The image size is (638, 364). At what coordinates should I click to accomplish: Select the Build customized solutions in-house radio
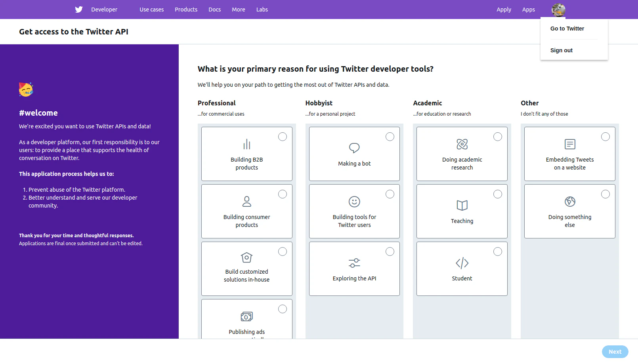point(283,252)
